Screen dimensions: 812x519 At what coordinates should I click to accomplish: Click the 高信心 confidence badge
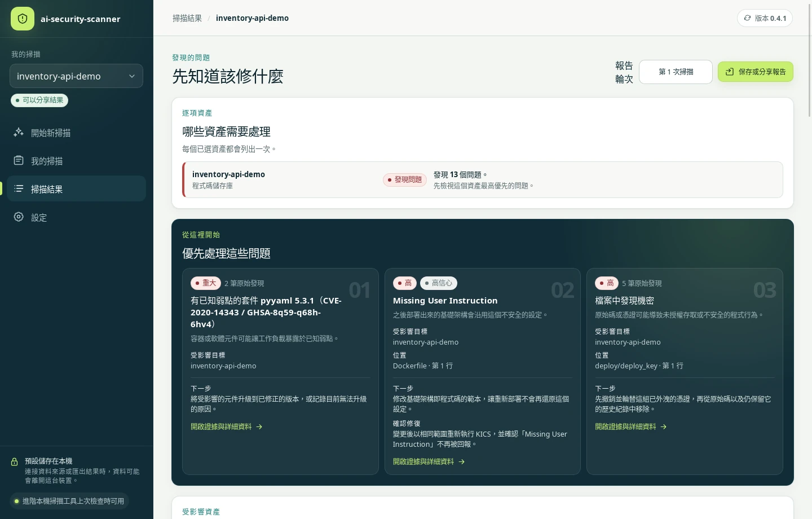439,283
